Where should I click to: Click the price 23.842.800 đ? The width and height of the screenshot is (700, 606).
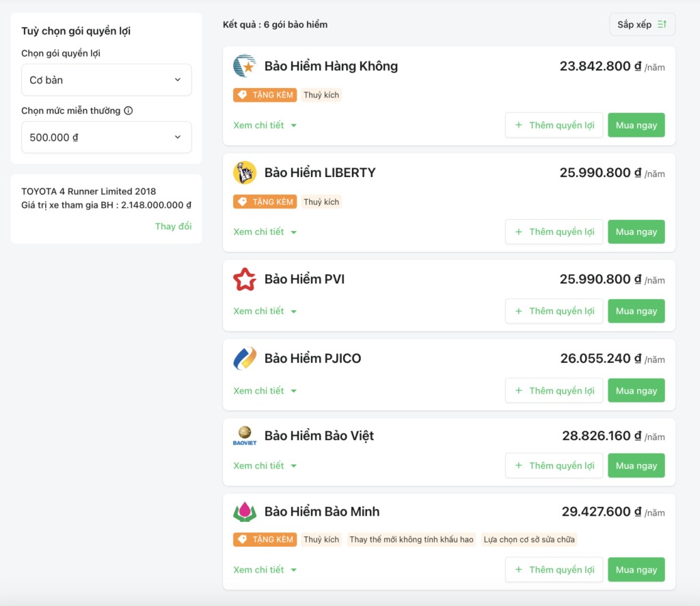click(x=600, y=66)
